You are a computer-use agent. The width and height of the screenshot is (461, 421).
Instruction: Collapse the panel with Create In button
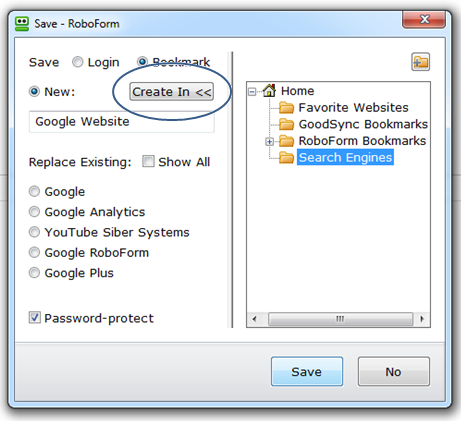click(x=171, y=92)
